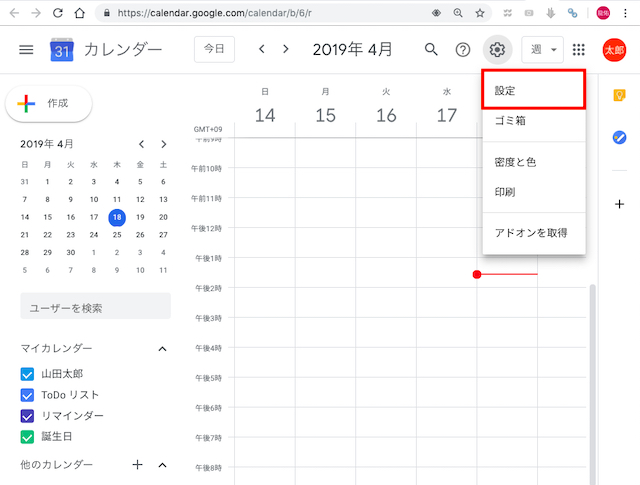Click the 山田太郎 calendar name
The image size is (640, 485).
tap(62, 374)
